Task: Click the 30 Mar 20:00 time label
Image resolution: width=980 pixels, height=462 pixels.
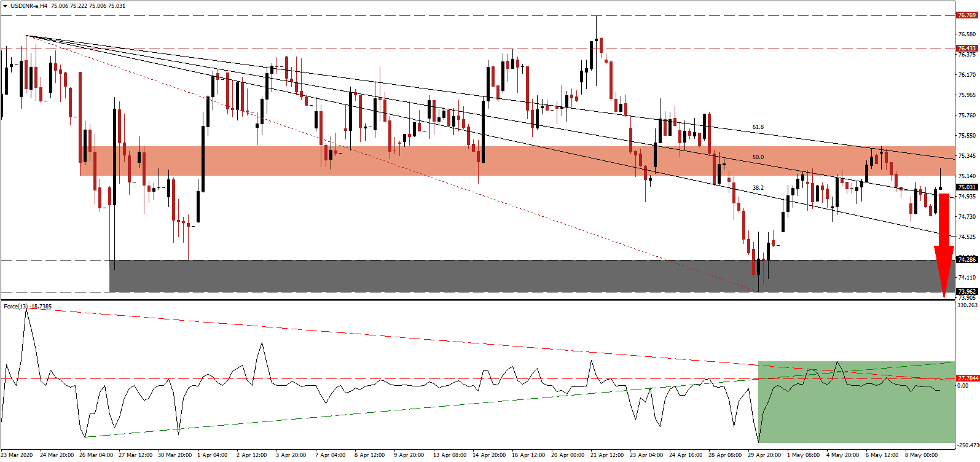Action: pyautogui.click(x=174, y=455)
